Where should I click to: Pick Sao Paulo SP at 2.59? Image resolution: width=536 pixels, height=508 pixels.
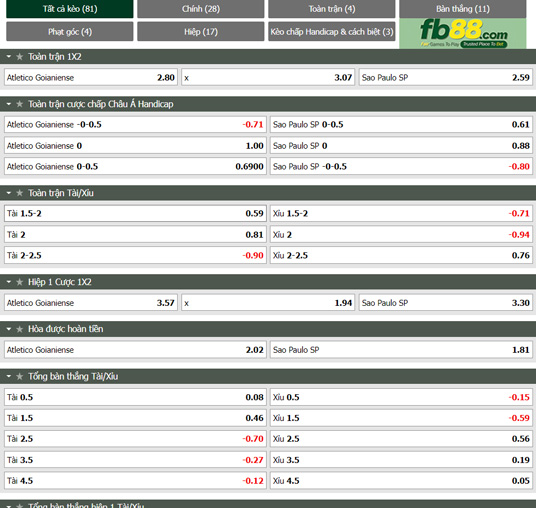tap(446, 77)
